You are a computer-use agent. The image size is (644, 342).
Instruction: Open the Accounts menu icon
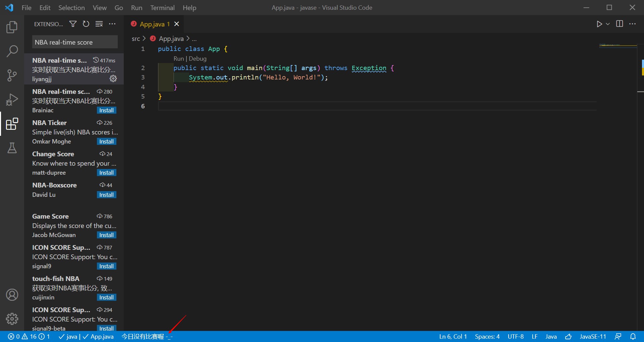point(12,295)
